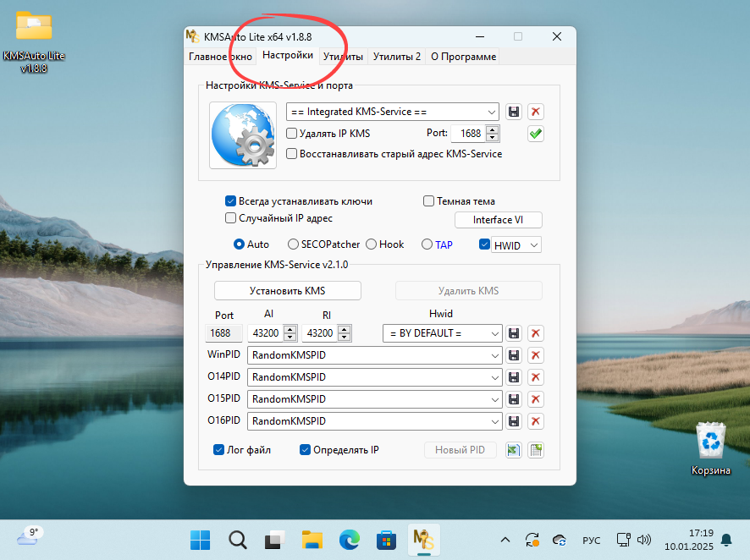This screenshot has height=560, width=750.
Task: Click the notepad-plus icon in bottom right
Action: [535, 450]
